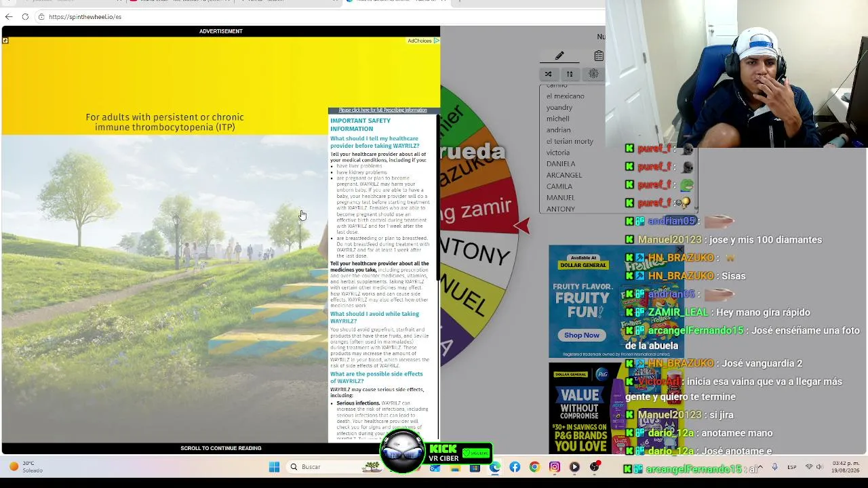Screen dimensions: 868x488
Task: Click the site info icon beside the URL
Action: [41, 16]
